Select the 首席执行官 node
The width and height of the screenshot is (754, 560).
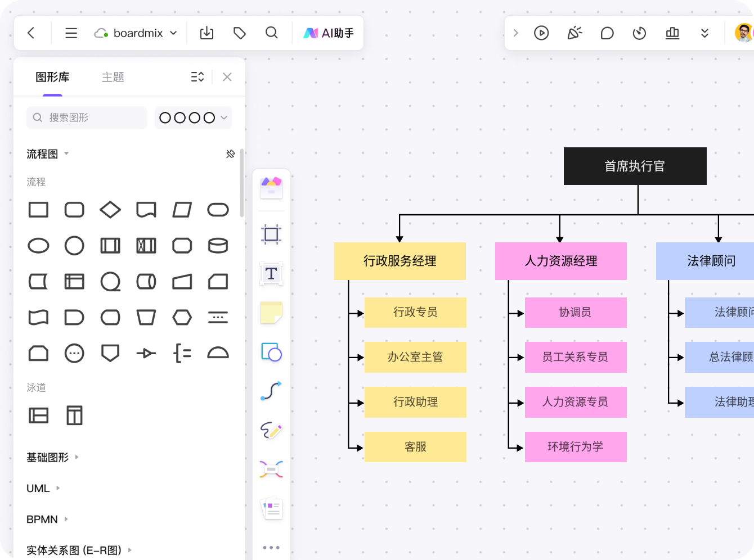tap(635, 166)
